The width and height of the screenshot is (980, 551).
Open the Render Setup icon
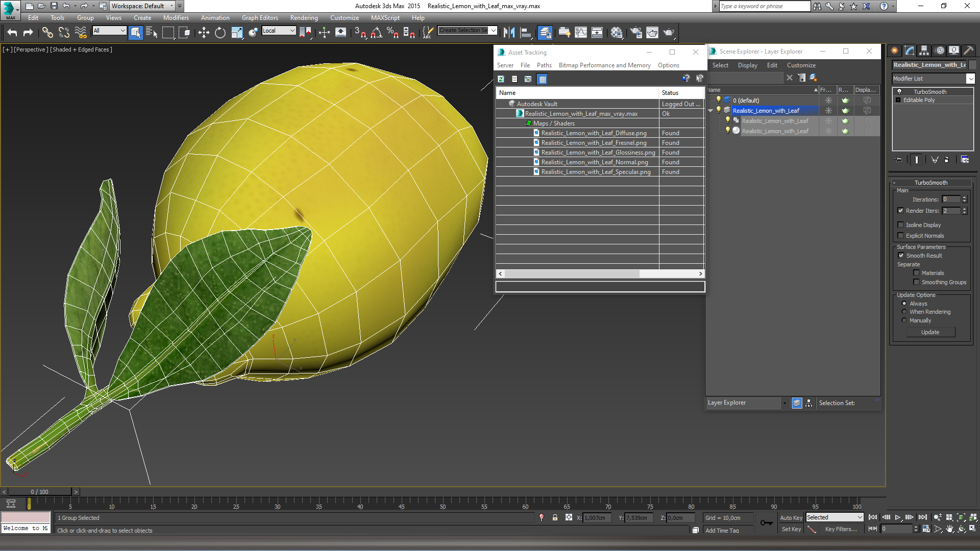(x=636, y=33)
